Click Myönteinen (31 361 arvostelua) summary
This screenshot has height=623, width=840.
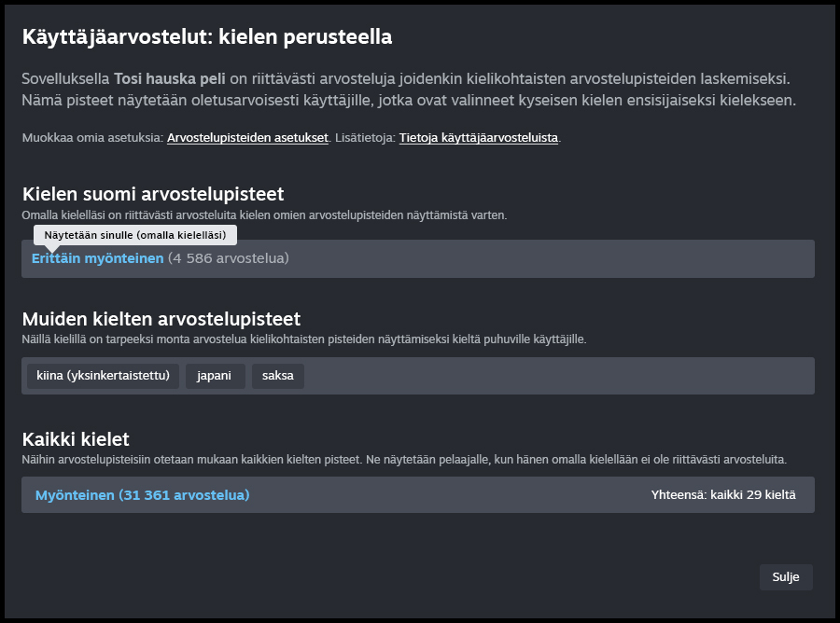point(142,495)
